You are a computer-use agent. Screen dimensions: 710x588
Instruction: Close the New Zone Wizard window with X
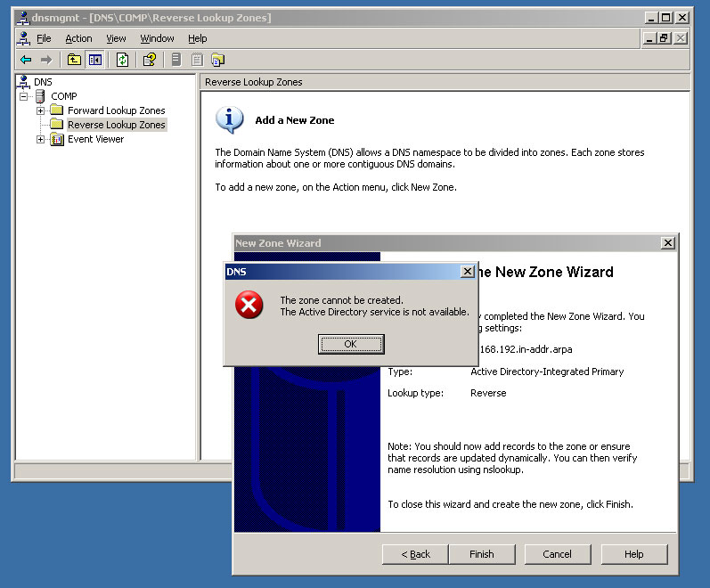668,243
